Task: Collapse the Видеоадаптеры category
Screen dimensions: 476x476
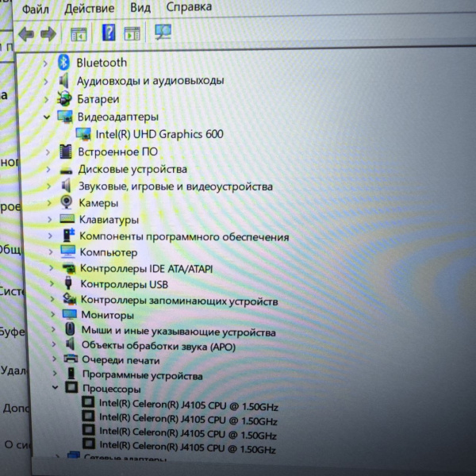Action: pos(47,117)
